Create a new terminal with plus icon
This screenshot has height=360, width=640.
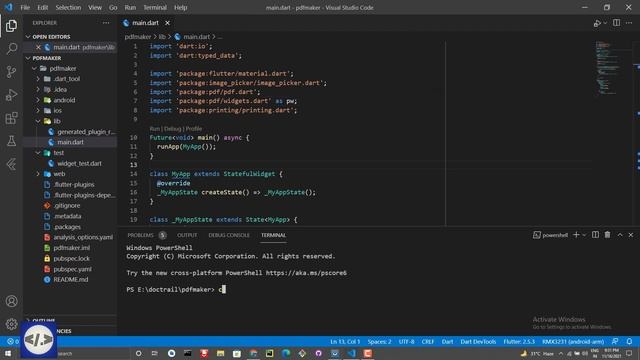click(x=576, y=235)
